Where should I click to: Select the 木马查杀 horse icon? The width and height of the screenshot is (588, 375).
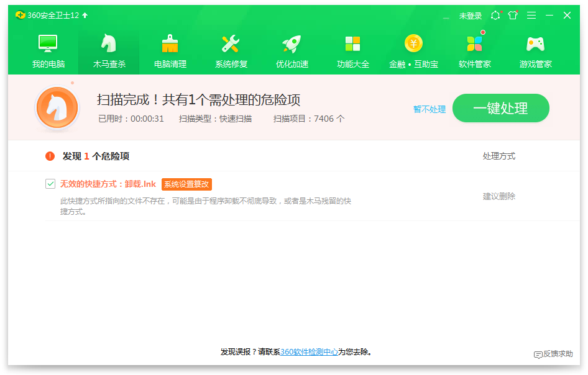point(109,43)
